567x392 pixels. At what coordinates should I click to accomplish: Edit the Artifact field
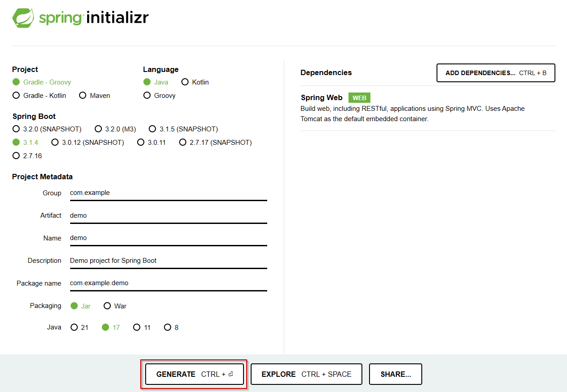[168, 215]
